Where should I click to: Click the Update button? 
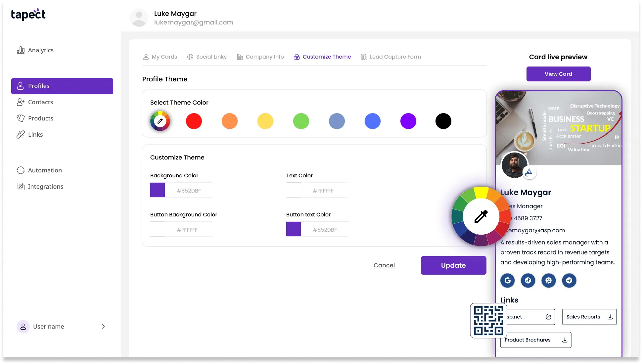click(453, 265)
